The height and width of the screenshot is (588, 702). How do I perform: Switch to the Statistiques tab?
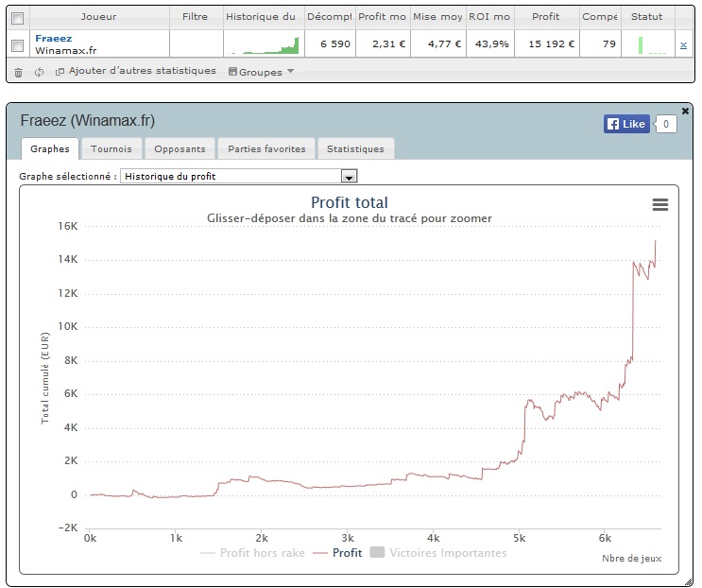(355, 148)
